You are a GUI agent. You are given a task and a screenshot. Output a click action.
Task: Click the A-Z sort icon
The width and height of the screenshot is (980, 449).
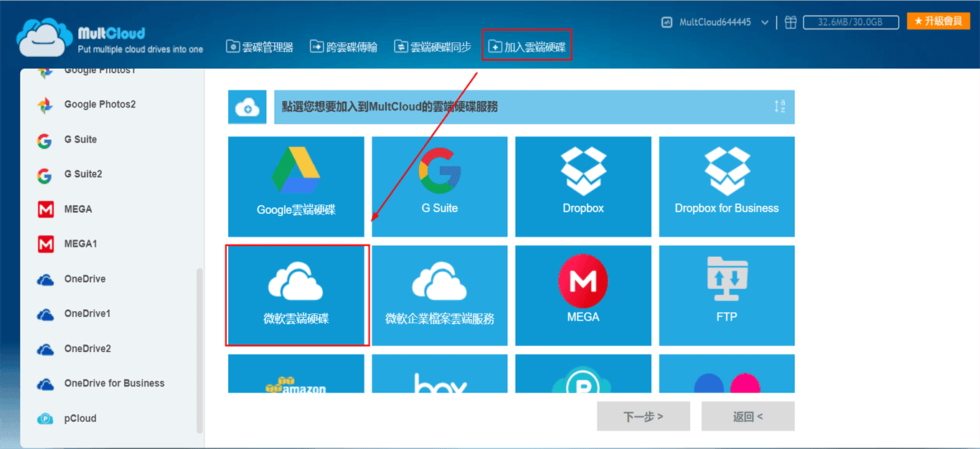pos(780,107)
